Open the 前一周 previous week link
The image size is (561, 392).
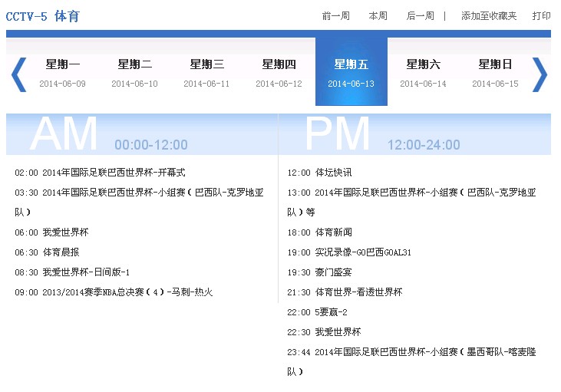[x=335, y=16]
